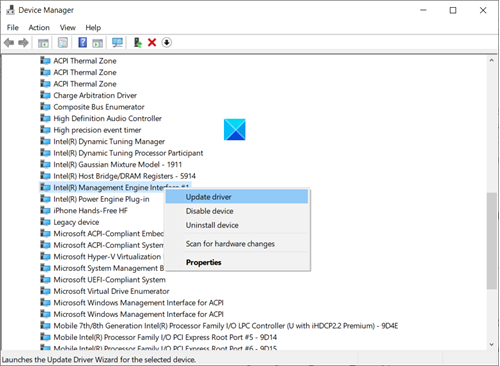
Task: Click the device icon next to Legacy device
Action: point(45,222)
